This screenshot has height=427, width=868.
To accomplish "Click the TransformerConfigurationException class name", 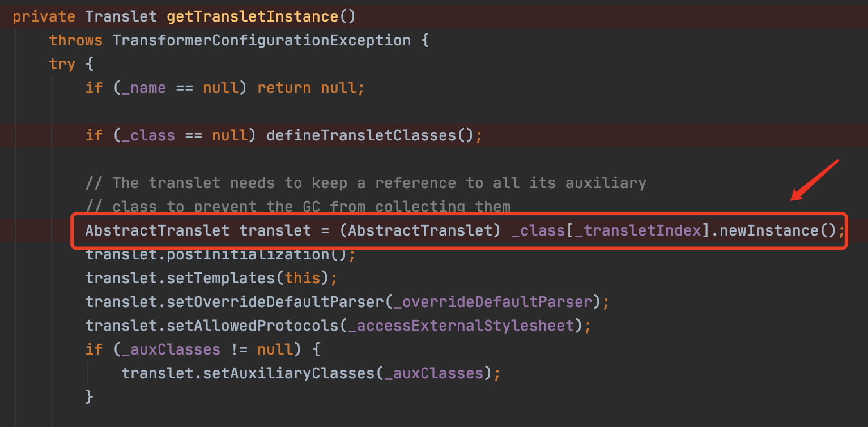I will (x=261, y=40).
